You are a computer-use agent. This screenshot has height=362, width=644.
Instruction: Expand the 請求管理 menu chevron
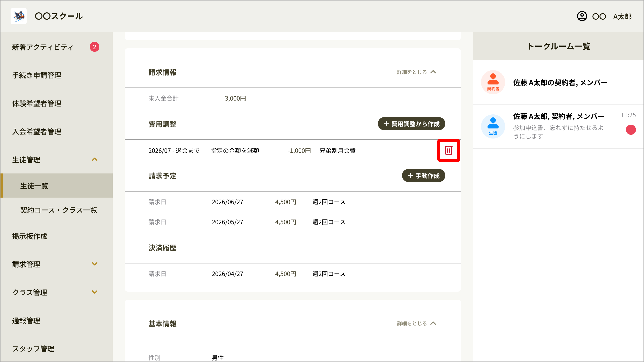pos(95,264)
